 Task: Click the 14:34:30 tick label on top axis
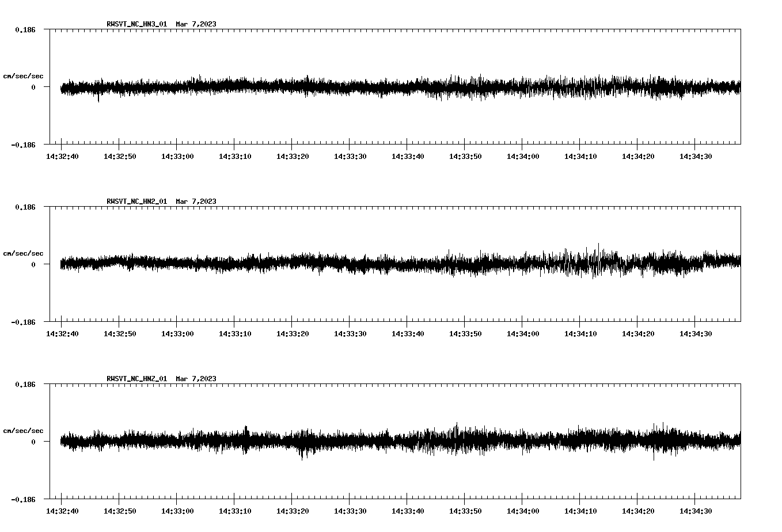[x=696, y=155]
